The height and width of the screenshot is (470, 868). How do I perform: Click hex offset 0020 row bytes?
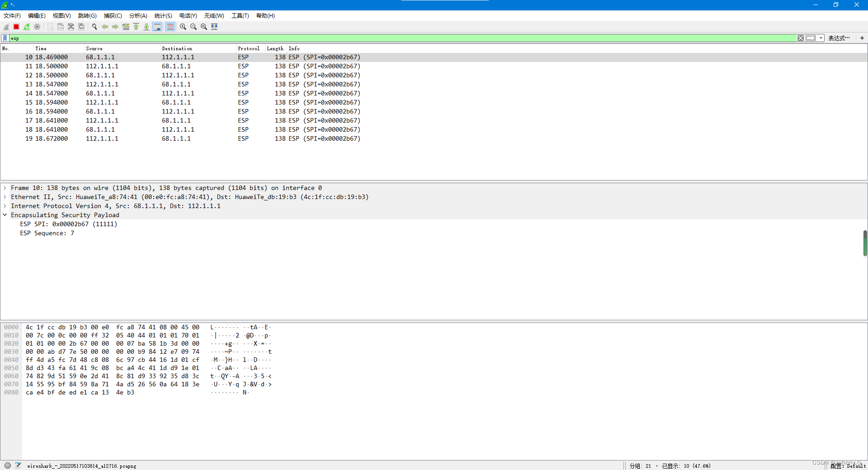click(x=113, y=343)
